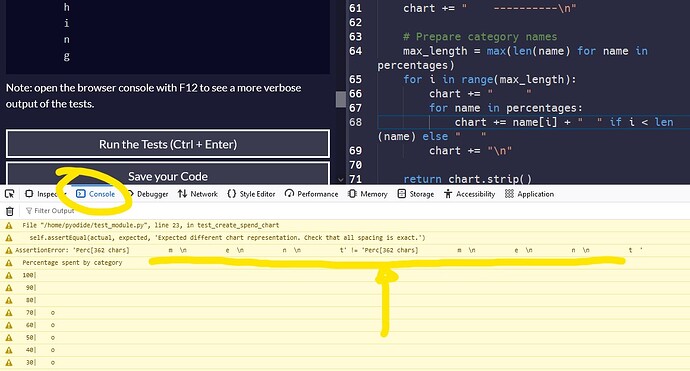690x371 pixels.
Task: Click line number 64 in the gutter
Action: coord(356,51)
